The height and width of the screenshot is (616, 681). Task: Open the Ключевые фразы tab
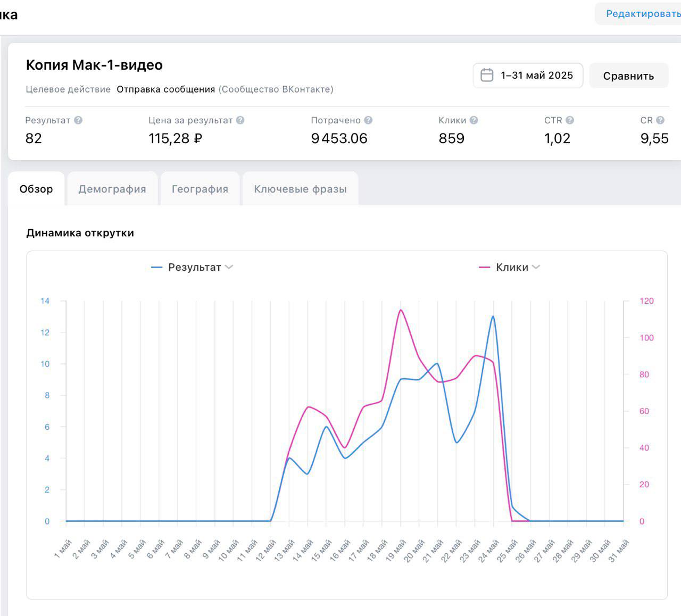coord(300,189)
